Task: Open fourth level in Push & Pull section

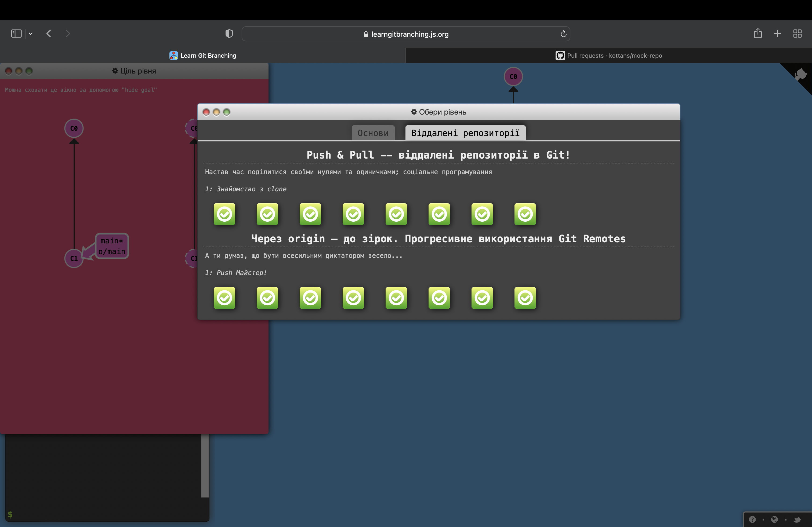Action: pyautogui.click(x=353, y=214)
